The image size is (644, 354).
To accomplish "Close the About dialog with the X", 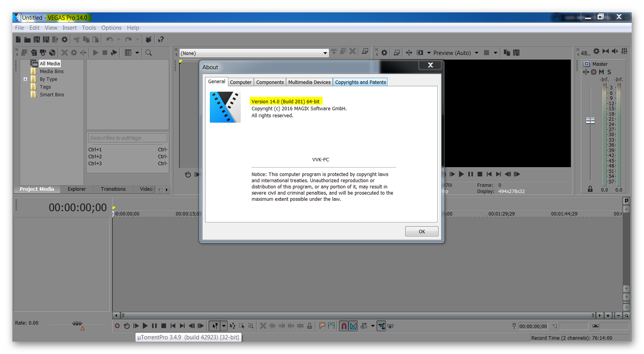I will 430,65.
